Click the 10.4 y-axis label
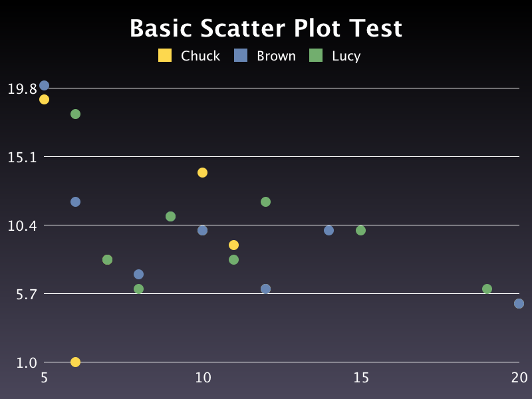The height and width of the screenshot is (399, 532). [x=22, y=225]
